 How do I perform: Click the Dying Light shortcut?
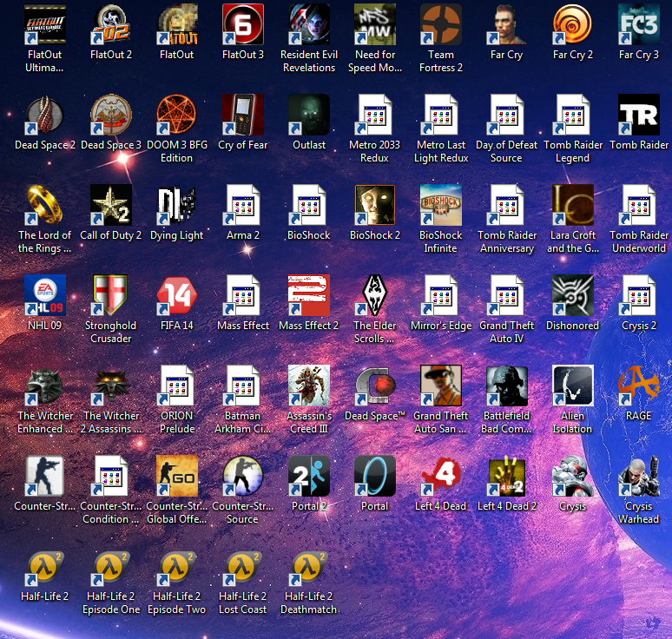tap(176, 206)
